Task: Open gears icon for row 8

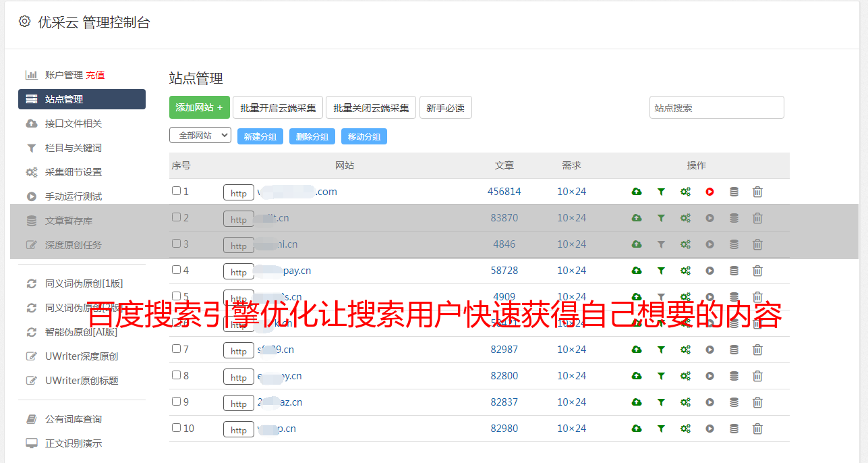Action: (685, 376)
